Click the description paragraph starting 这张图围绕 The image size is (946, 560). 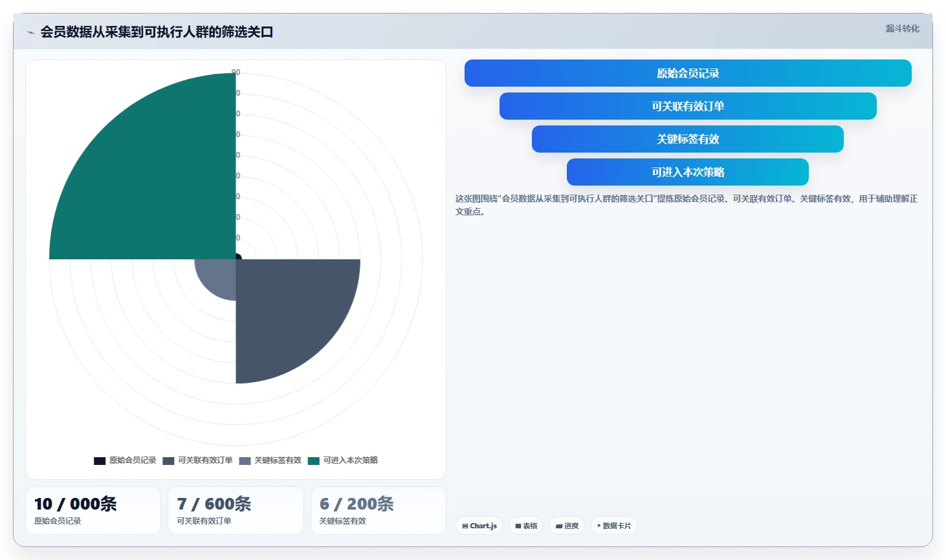(687, 205)
